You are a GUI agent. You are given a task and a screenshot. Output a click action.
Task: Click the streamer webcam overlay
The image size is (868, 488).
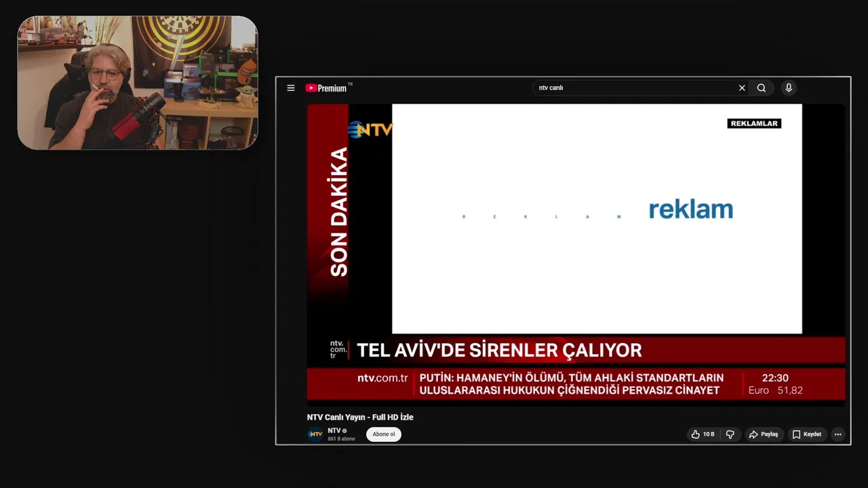pyautogui.click(x=138, y=83)
